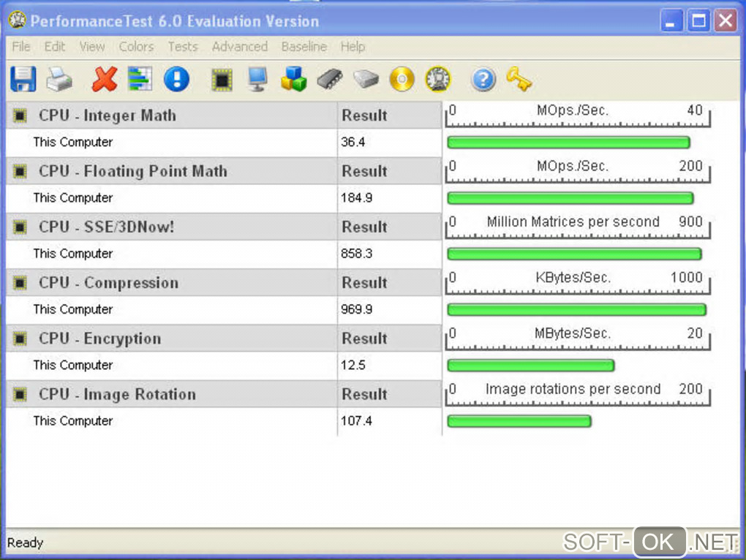The height and width of the screenshot is (560, 746).
Task: Open the Edit menu
Action: point(54,47)
